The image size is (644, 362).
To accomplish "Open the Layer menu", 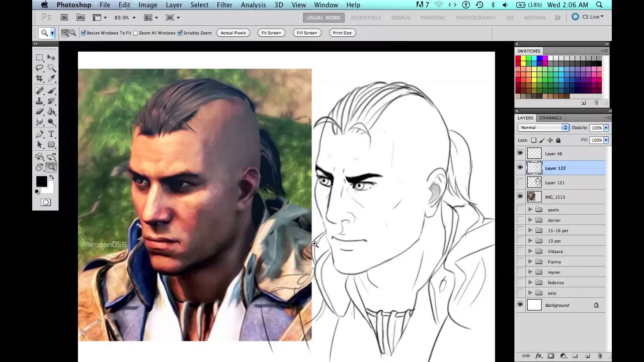I will pyautogui.click(x=174, y=5).
